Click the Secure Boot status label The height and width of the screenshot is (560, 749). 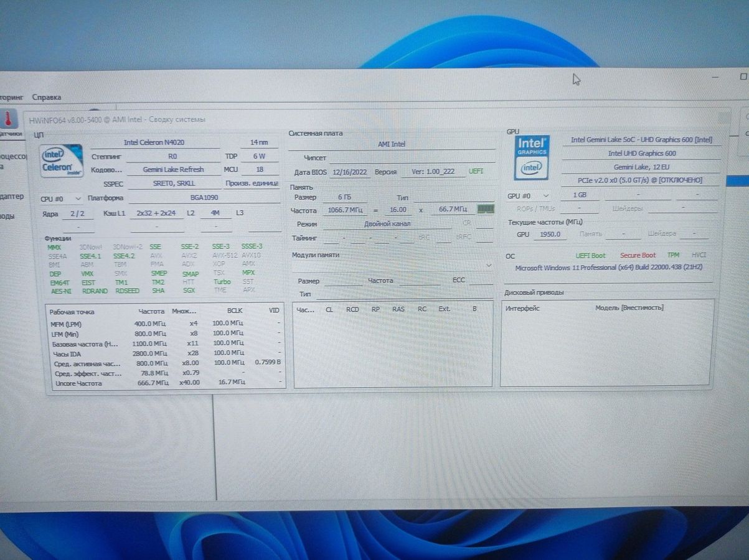click(x=638, y=255)
